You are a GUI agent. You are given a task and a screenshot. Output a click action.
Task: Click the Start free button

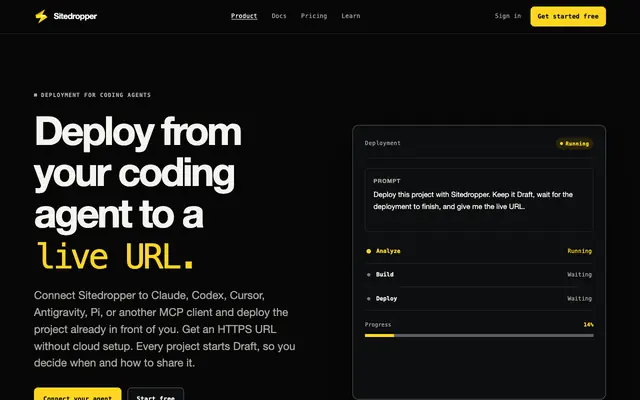coord(156,394)
